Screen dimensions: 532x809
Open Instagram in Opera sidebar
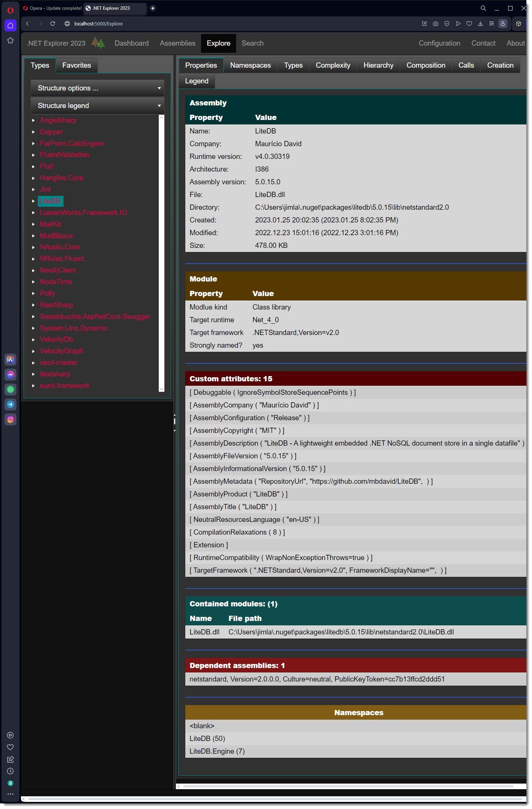[10, 419]
